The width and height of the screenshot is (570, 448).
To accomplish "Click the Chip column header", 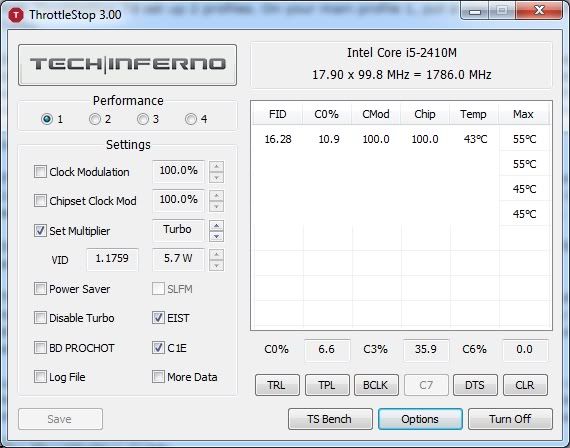I will (x=425, y=114).
